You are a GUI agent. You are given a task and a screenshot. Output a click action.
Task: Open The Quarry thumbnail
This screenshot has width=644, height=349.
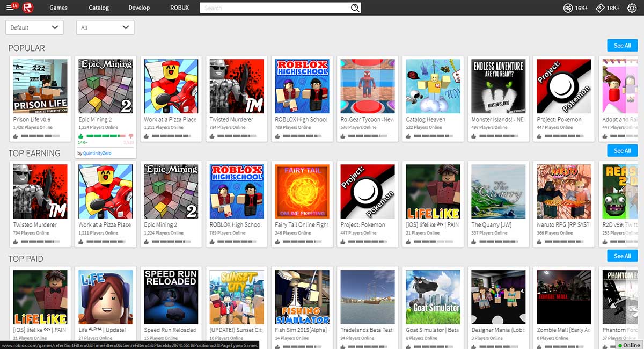tap(499, 191)
